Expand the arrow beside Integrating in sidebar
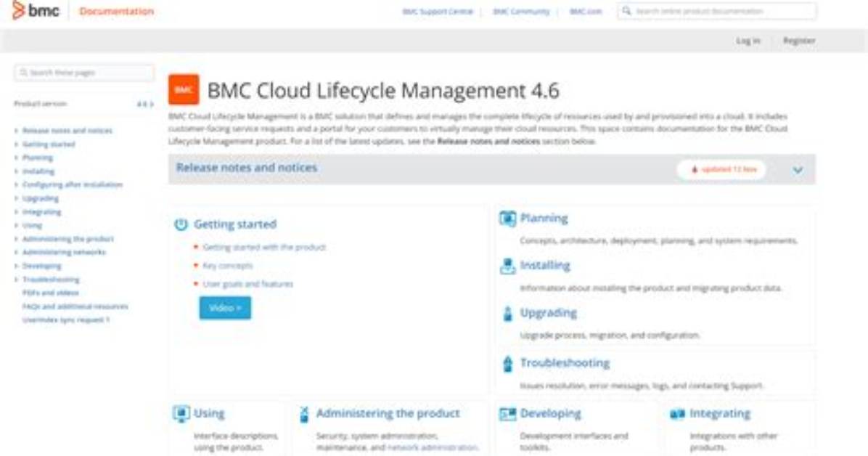Viewport: 868px width, 456px height. 16,211
